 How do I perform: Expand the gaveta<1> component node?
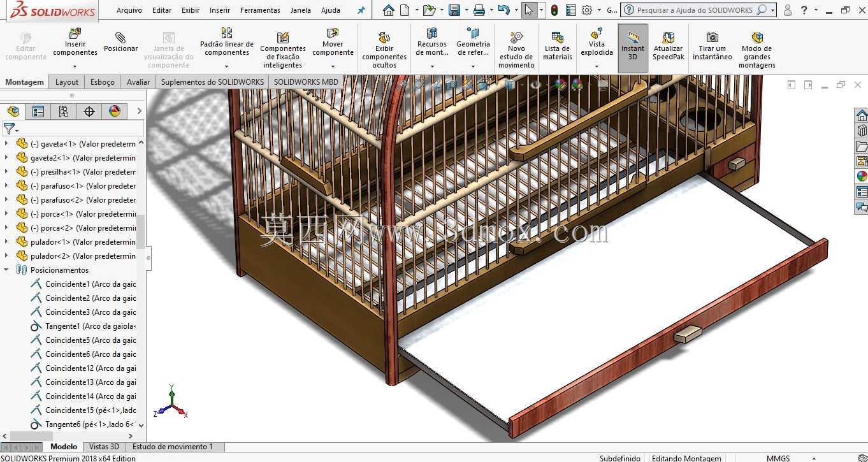tap(7, 144)
